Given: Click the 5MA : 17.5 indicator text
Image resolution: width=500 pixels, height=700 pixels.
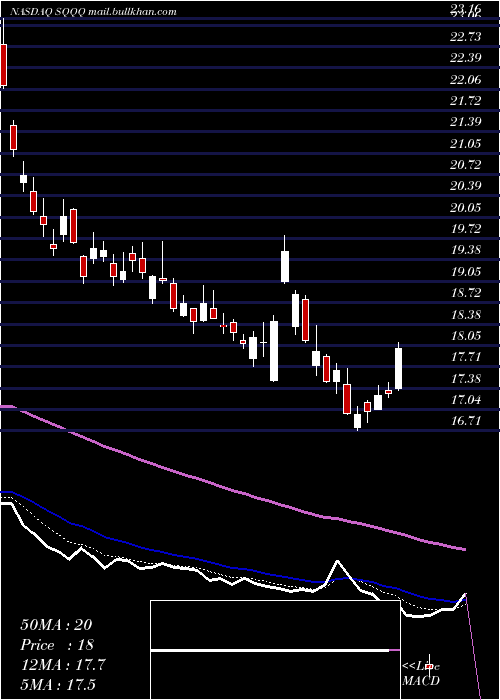Looking at the screenshot, I should tap(58, 685).
